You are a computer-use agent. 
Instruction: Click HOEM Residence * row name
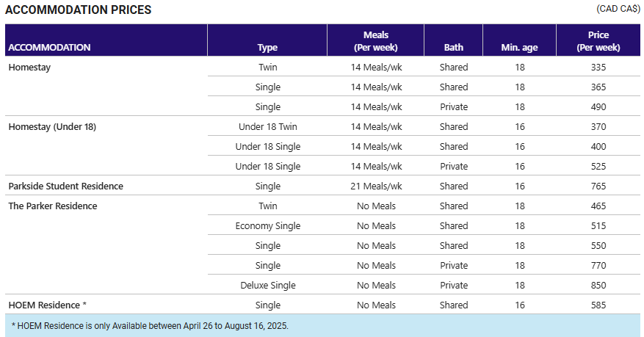pyautogui.click(x=47, y=305)
